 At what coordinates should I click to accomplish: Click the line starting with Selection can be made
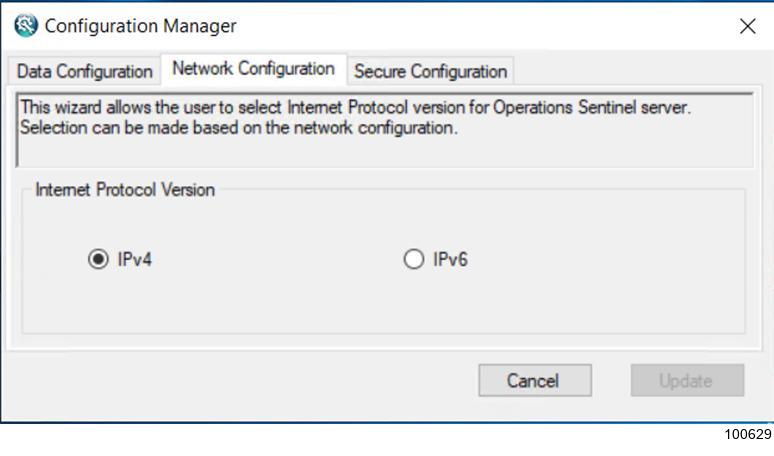(x=238, y=128)
